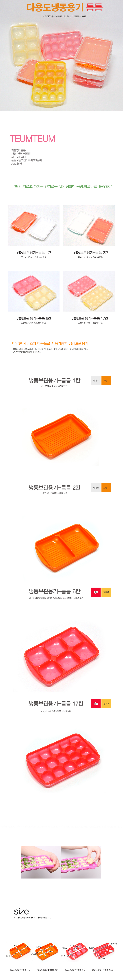123x980 pixels.
Task: Click the TEUMTEUM brand heading
Action: click(x=32, y=139)
